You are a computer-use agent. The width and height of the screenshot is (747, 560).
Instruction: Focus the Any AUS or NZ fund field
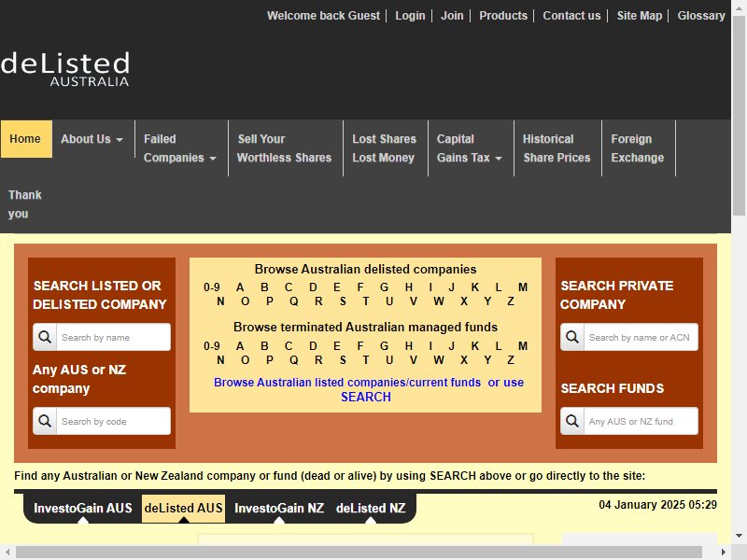(x=641, y=421)
